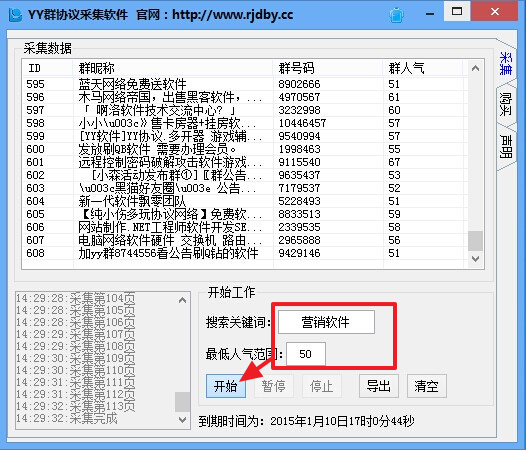Switch to the 购买 vertical tab
The height and width of the screenshot is (450, 526).
[505, 104]
